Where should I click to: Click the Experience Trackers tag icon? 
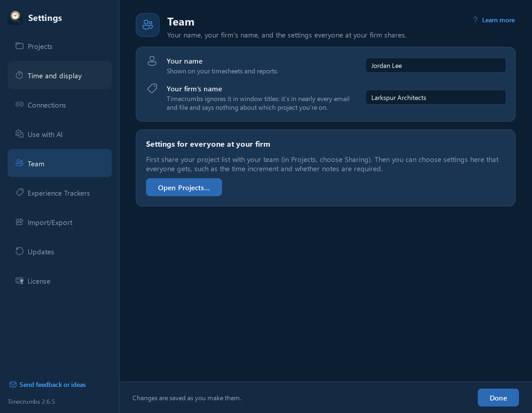pyautogui.click(x=19, y=192)
